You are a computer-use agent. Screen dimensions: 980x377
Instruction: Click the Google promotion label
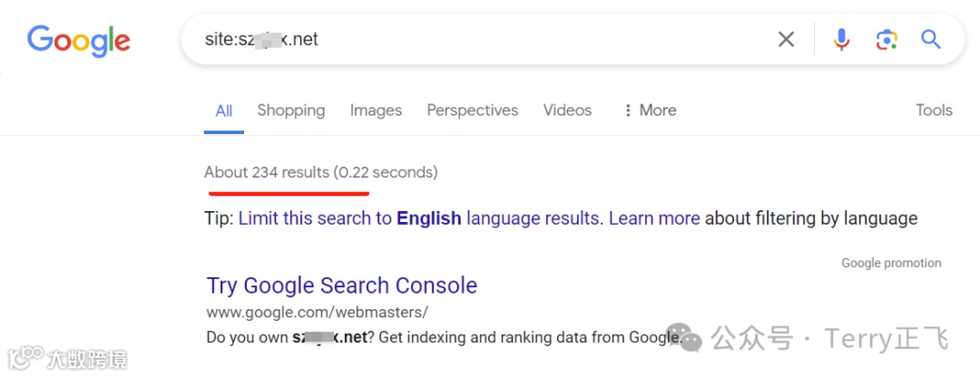[x=890, y=264]
